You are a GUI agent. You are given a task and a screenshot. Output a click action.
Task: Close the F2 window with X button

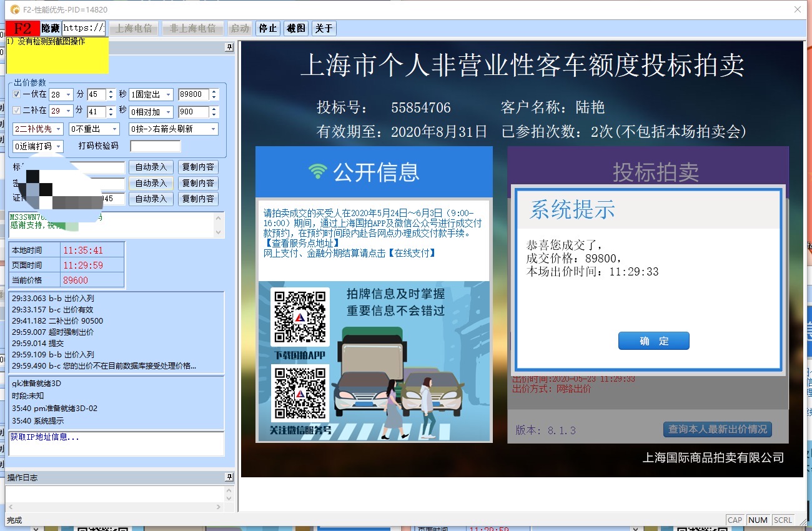[798, 9]
